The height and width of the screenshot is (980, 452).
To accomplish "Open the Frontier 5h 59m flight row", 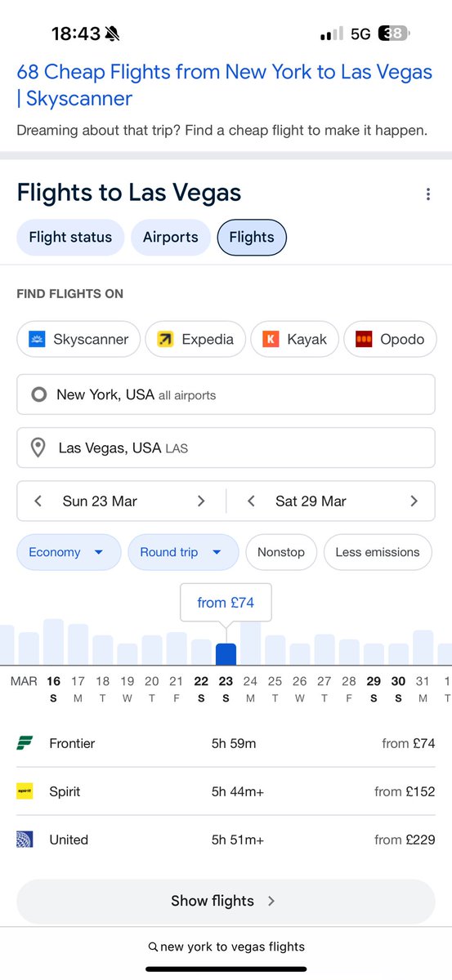I will point(226,743).
